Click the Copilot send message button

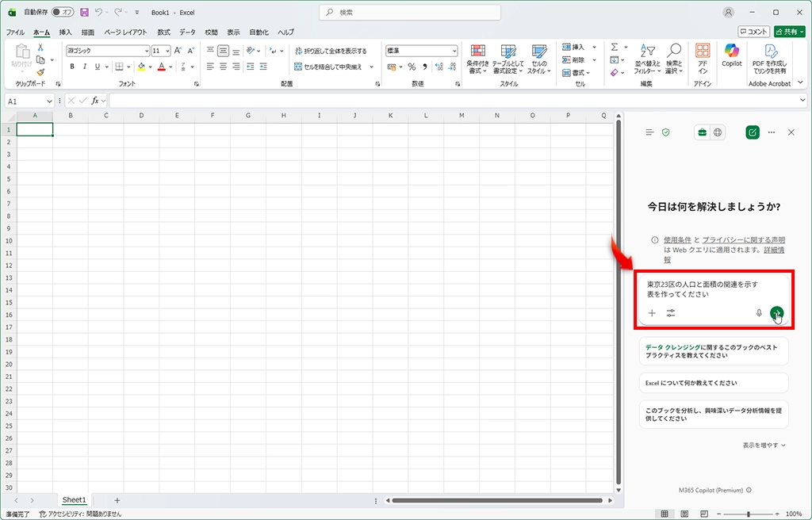[x=776, y=313]
